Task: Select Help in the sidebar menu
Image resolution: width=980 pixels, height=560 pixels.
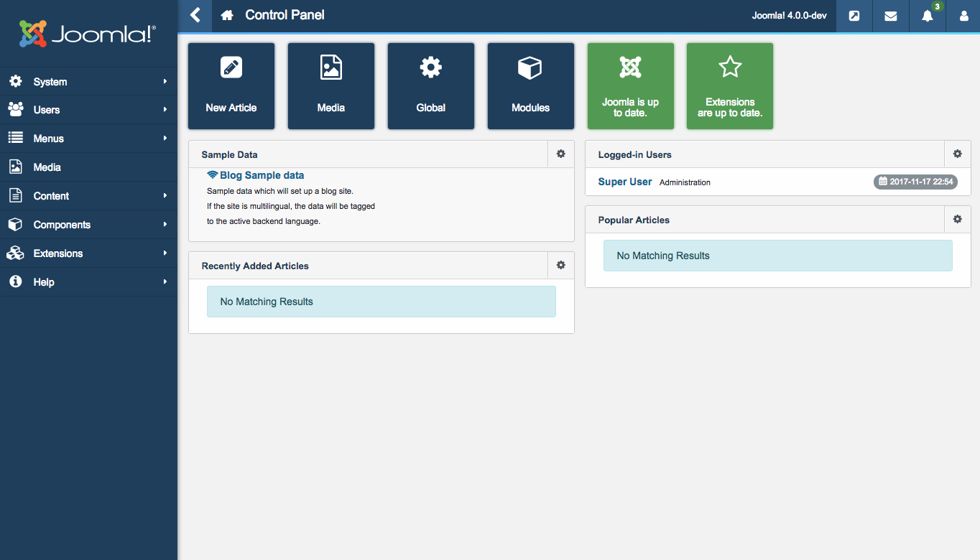Action: point(88,282)
